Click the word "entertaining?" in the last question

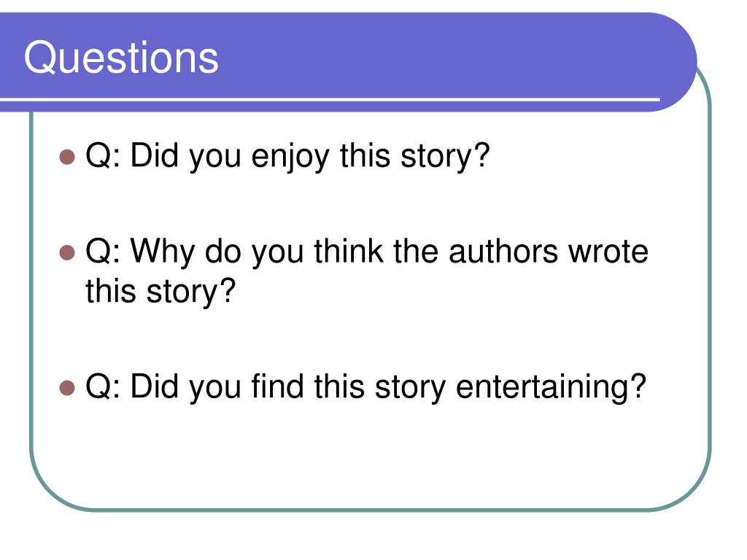pyautogui.click(x=551, y=386)
